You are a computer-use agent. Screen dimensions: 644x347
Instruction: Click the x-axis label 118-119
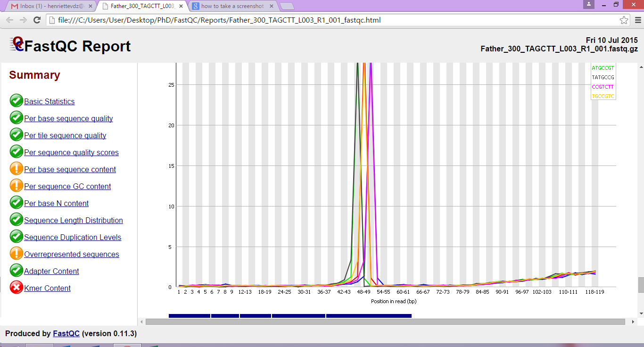click(x=594, y=292)
